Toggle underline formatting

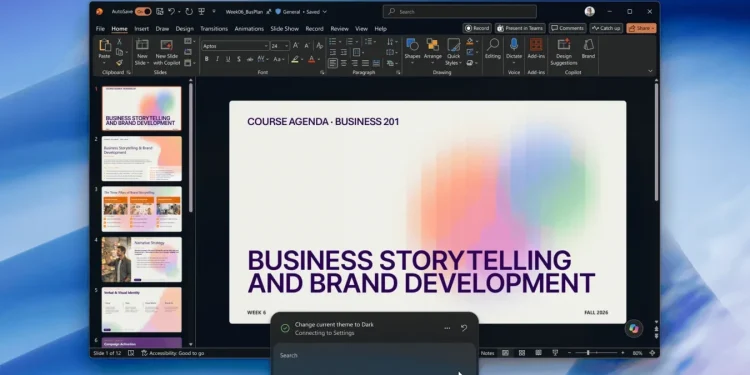(x=228, y=59)
